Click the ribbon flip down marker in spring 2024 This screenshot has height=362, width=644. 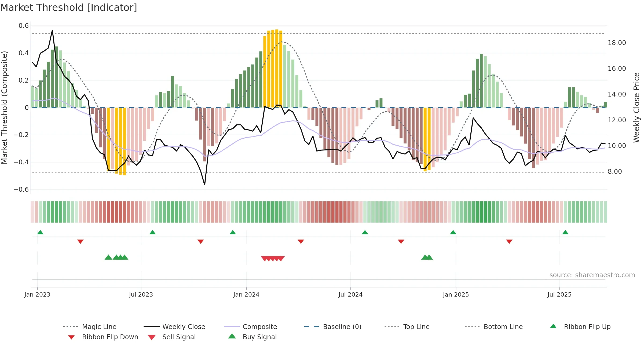301,241
